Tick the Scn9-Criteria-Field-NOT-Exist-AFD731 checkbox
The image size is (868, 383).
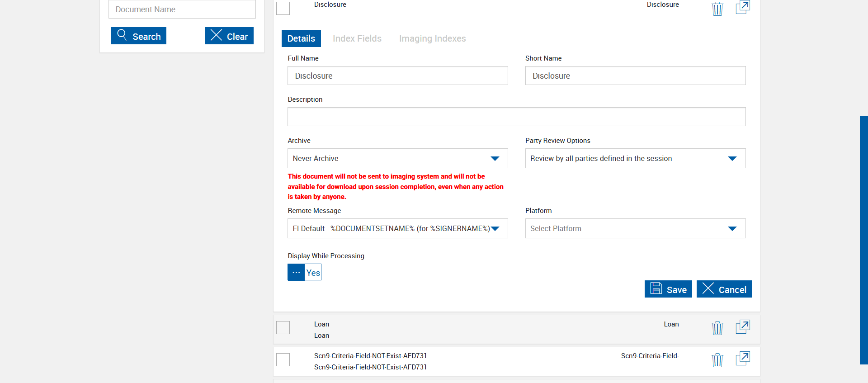coord(283,359)
